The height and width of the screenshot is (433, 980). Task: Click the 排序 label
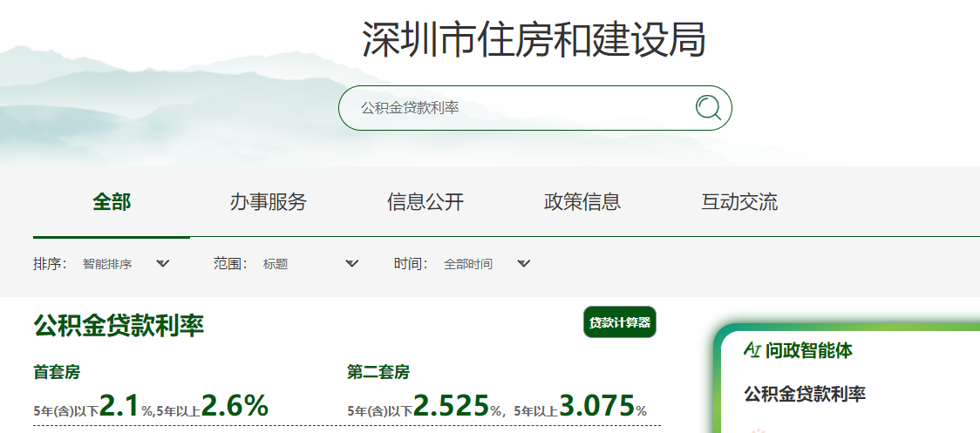(x=50, y=264)
